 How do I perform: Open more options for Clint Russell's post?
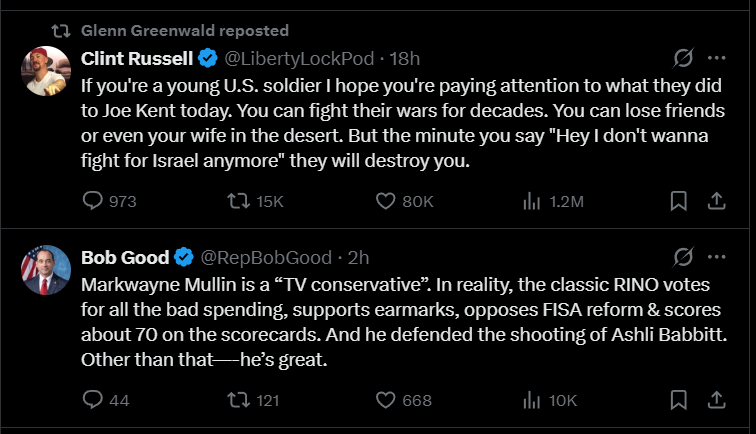coord(716,57)
